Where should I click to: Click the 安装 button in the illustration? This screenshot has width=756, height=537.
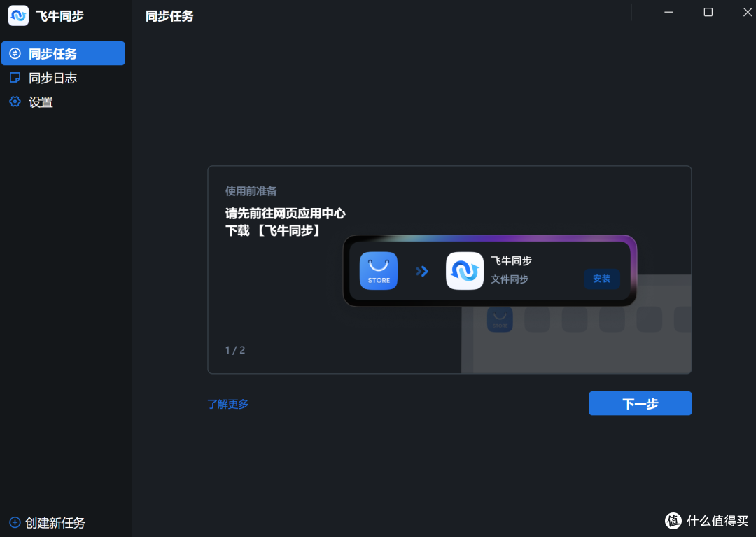[x=601, y=279]
